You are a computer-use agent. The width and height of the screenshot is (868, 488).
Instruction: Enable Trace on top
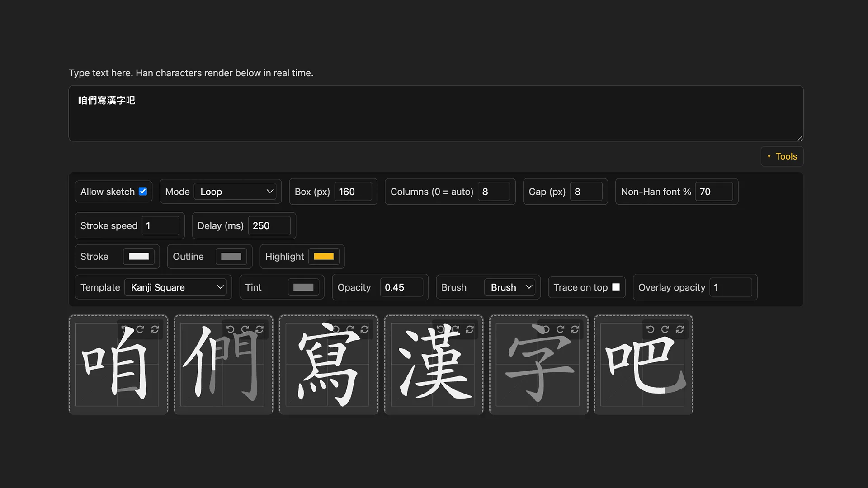coord(616,287)
